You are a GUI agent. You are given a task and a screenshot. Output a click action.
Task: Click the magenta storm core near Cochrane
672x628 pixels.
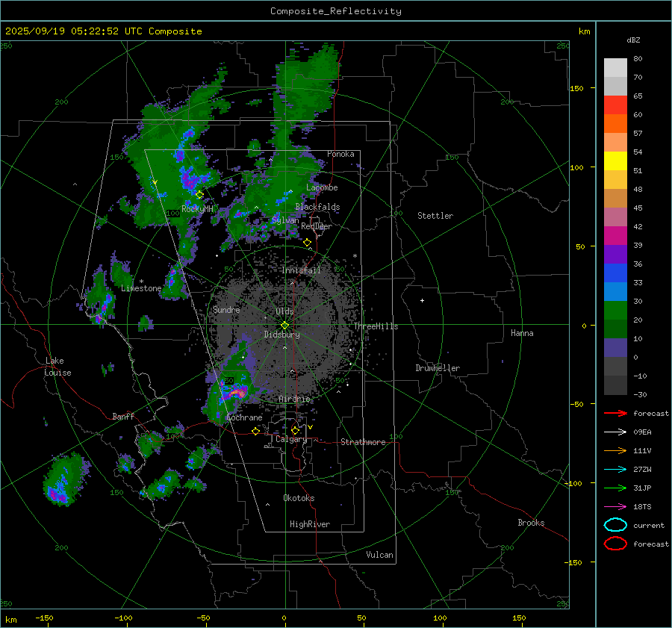[237, 391]
